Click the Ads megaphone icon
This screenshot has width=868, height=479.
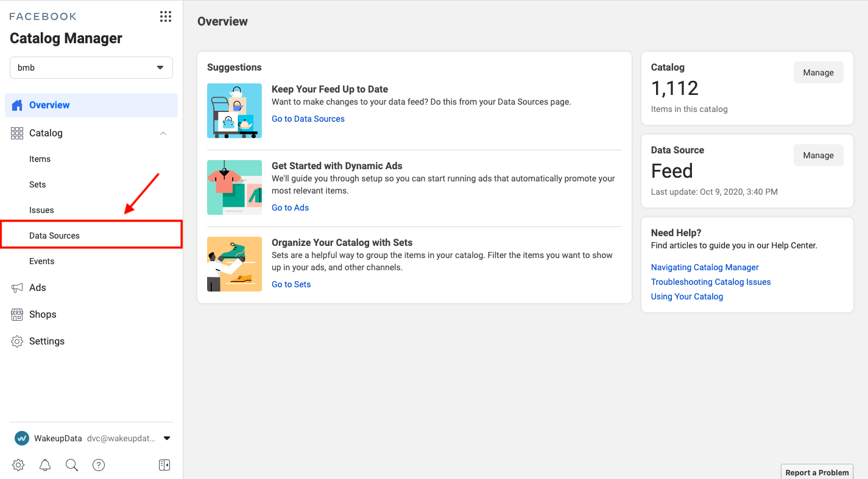pos(17,287)
